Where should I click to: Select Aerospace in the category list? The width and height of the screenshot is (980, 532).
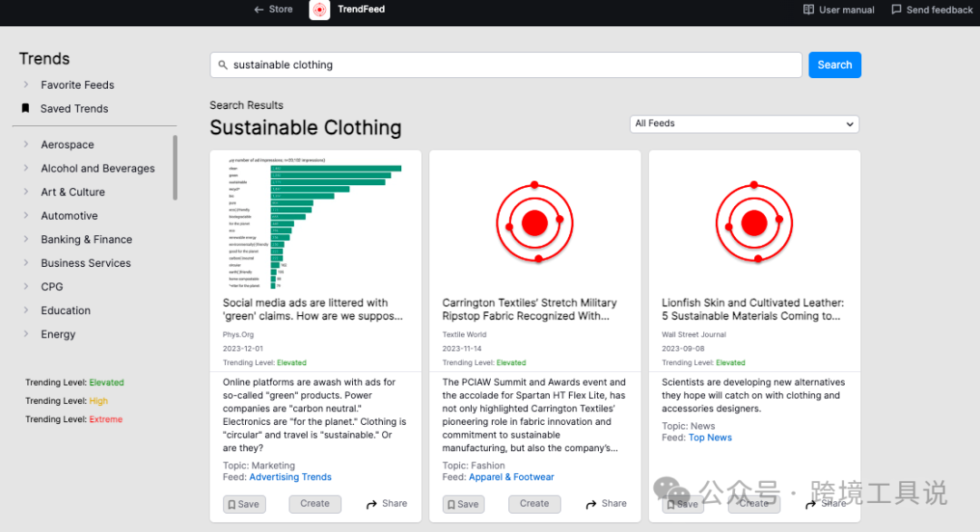67,145
